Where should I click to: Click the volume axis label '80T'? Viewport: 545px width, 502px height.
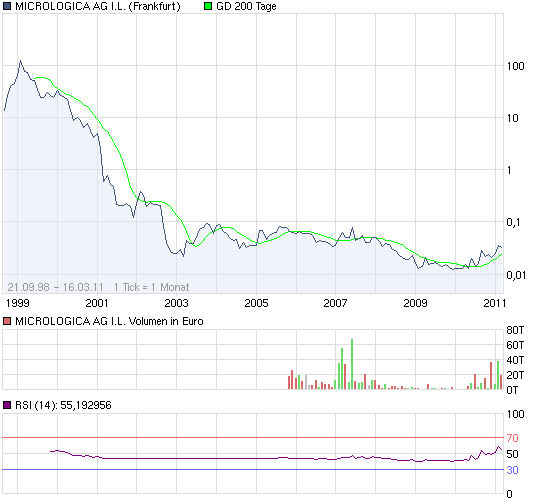pyautogui.click(x=515, y=330)
